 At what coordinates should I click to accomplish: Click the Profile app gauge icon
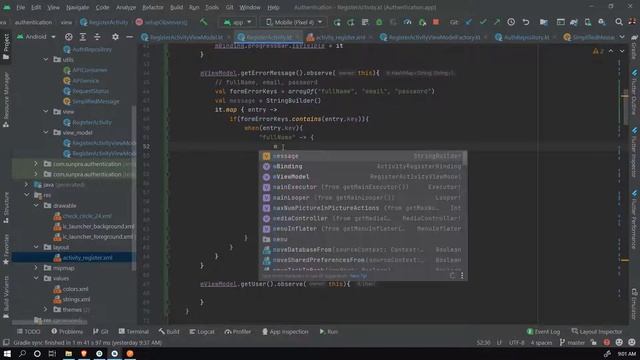407,22
